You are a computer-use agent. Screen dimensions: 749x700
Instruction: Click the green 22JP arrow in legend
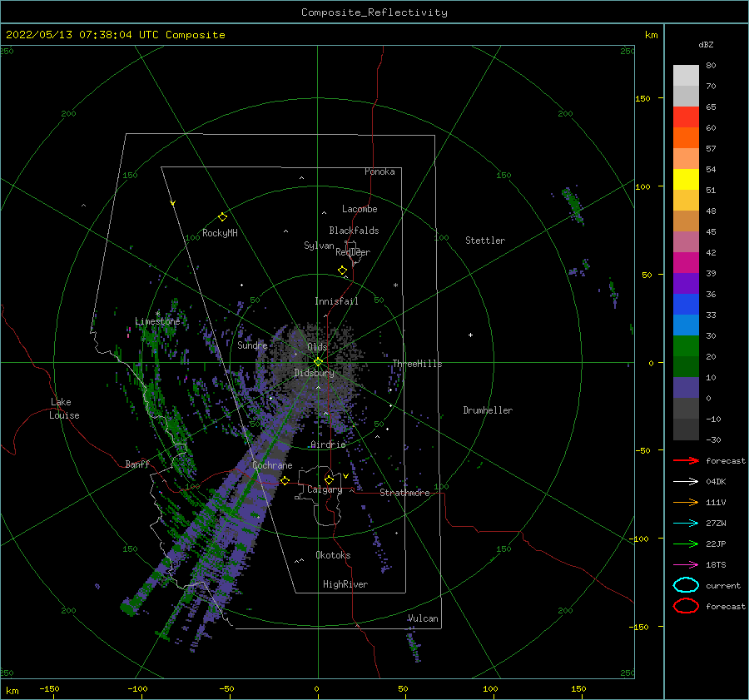686,544
